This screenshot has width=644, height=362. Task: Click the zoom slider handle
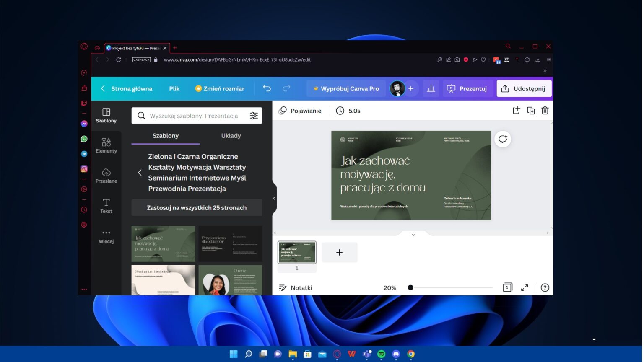pyautogui.click(x=410, y=287)
